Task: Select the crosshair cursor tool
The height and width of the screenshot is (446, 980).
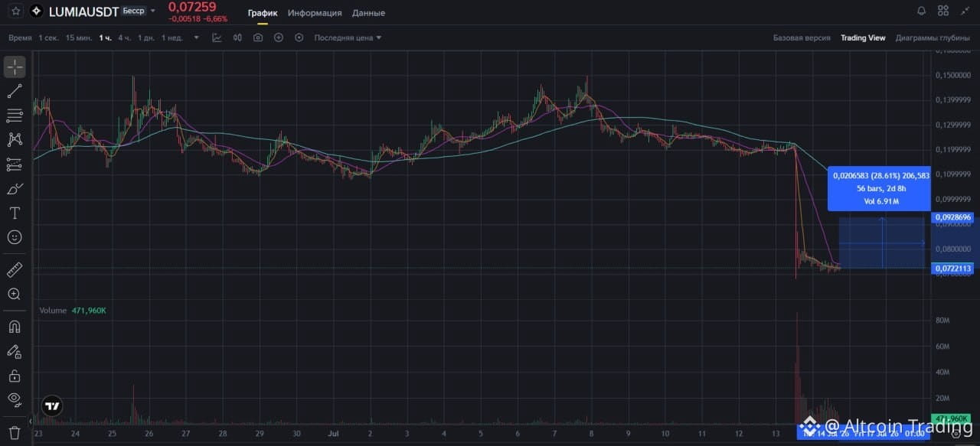Action: pos(15,67)
